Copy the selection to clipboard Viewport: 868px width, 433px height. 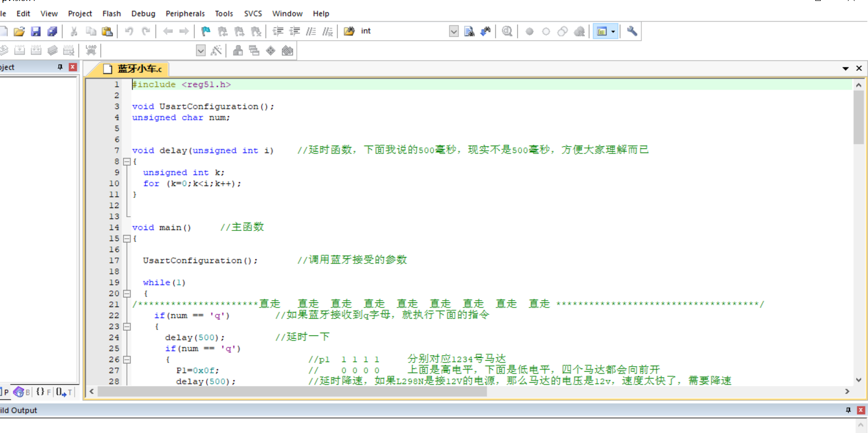pyautogui.click(x=91, y=31)
